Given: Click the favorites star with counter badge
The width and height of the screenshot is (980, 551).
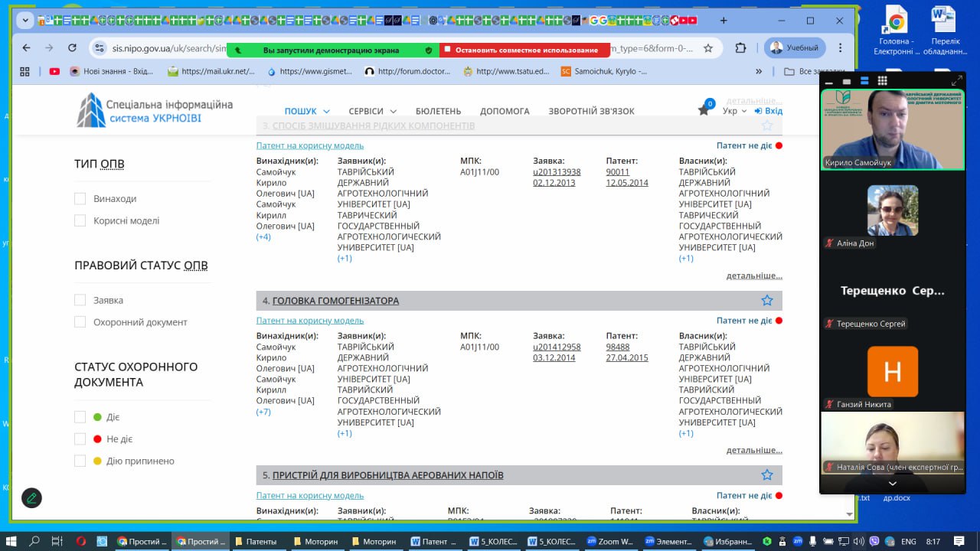Looking at the screenshot, I should [x=704, y=109].
